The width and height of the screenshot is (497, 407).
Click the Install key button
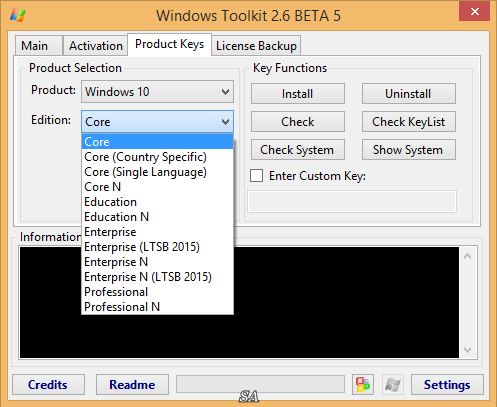298,94
